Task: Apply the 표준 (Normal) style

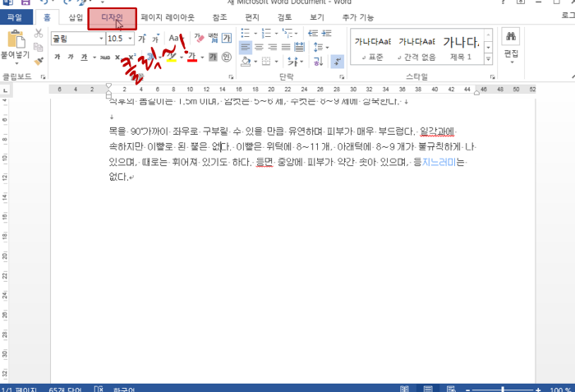Action: pos(373,48)
